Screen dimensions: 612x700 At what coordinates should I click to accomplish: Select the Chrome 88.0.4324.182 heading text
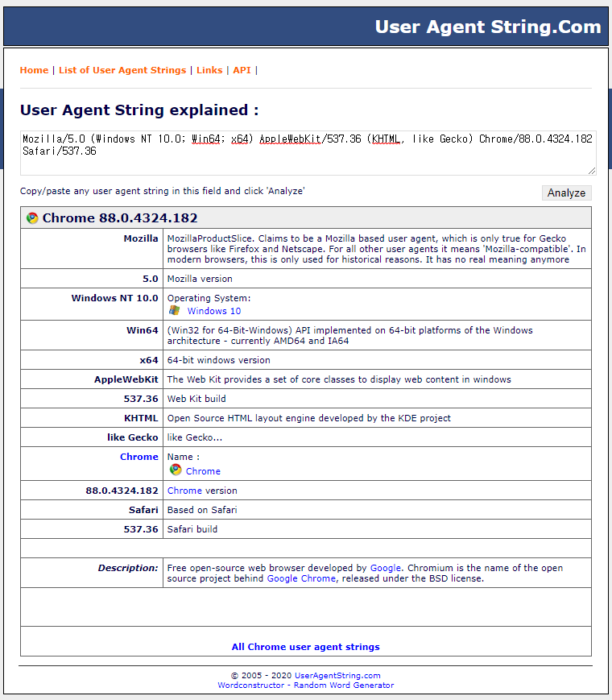(120, 217)
